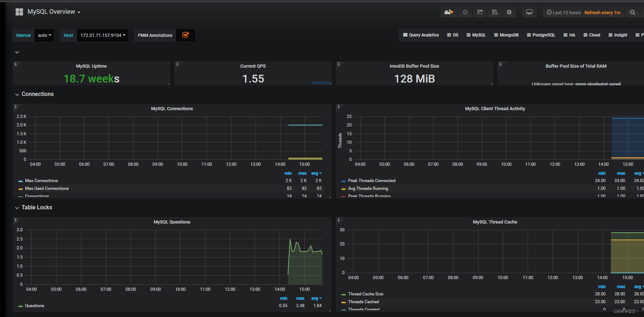Star this dashboard as favorite
Viewport: 644px width, 317px height.
[x=465, y=12]
